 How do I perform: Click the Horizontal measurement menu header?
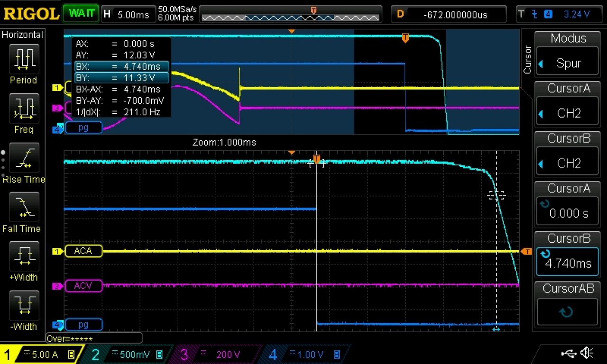(x=22, y=35)
